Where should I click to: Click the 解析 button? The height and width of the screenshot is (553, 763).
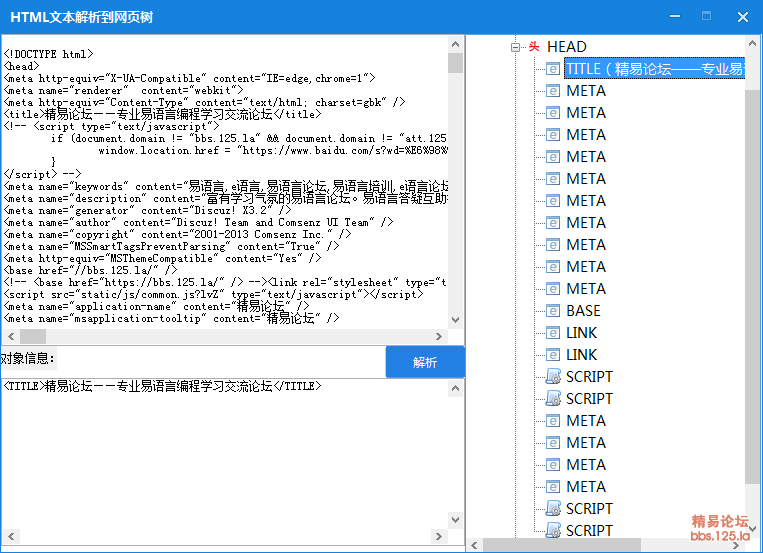pos(425,362)
